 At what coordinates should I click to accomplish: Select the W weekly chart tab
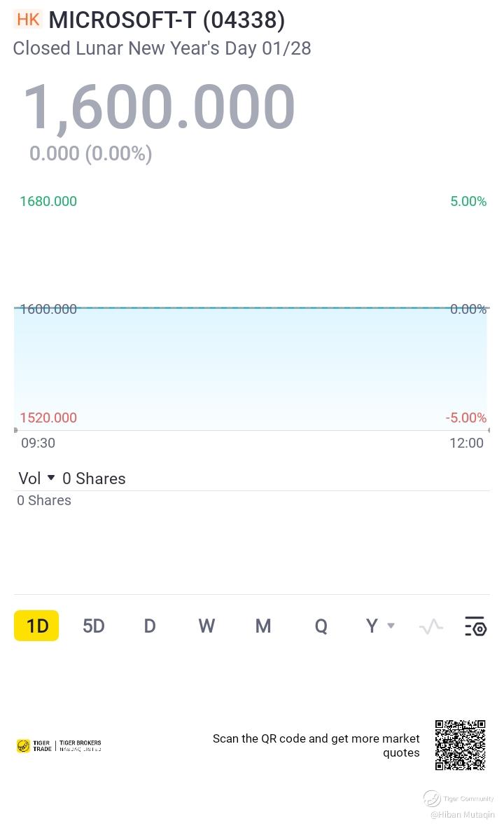[x=206, y=626]
